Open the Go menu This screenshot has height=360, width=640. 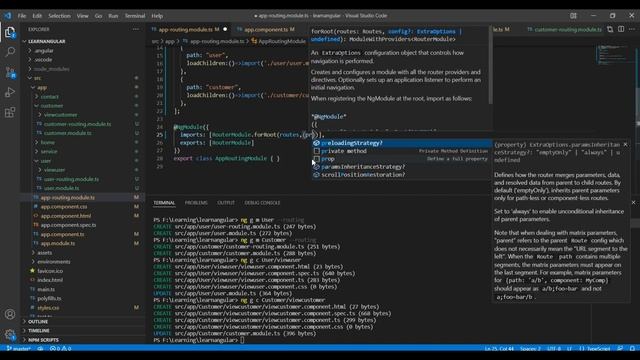pyautogui.click(x=98, y=16)
